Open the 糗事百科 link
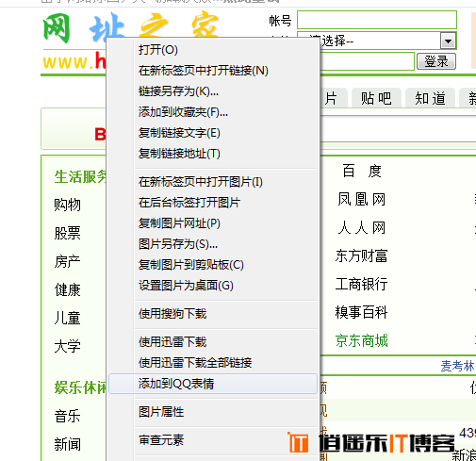Viewport: 476px width, 461px height. (x=362, y=312)
